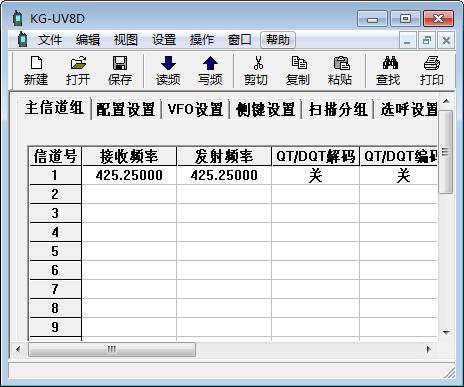Close the inner document window

pos(446,40)
